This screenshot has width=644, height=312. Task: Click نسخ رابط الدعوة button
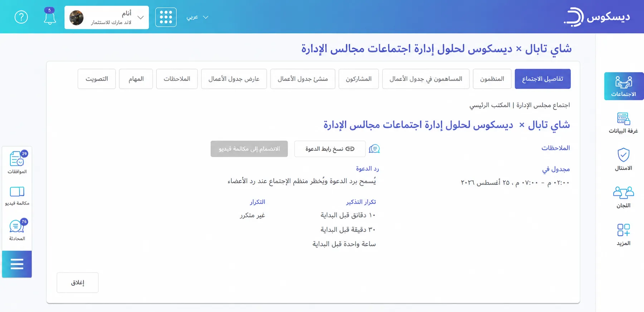click(330, 149)
